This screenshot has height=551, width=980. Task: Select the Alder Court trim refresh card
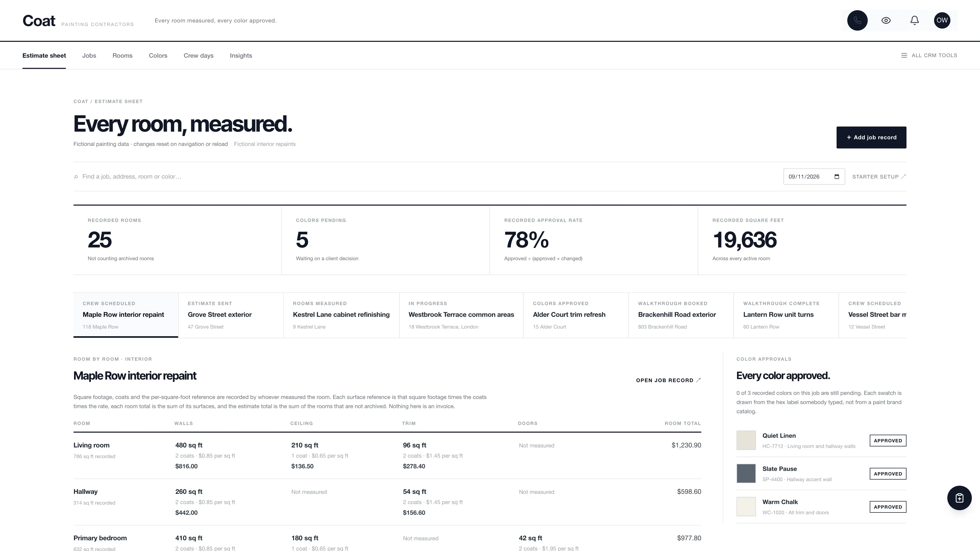pyautogui.click(x=575, y=315)
